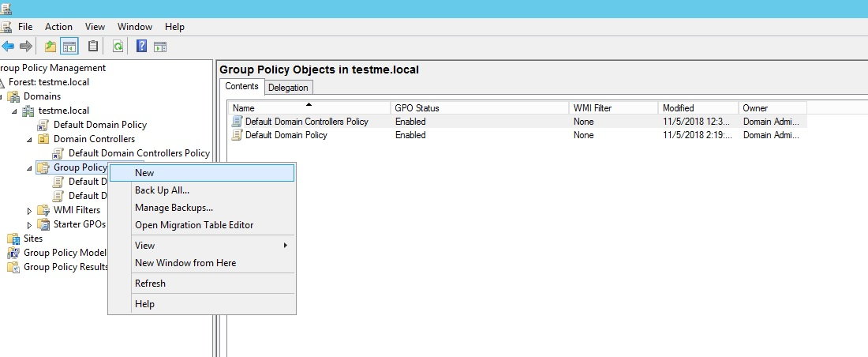Collapse the Domain Controllers tree node
This screenshot has height=357, width=868.
click(x=30, y=139)
